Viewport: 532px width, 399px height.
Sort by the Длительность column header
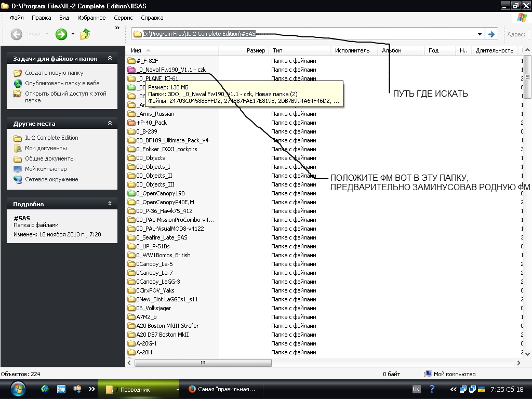(495, 50)
